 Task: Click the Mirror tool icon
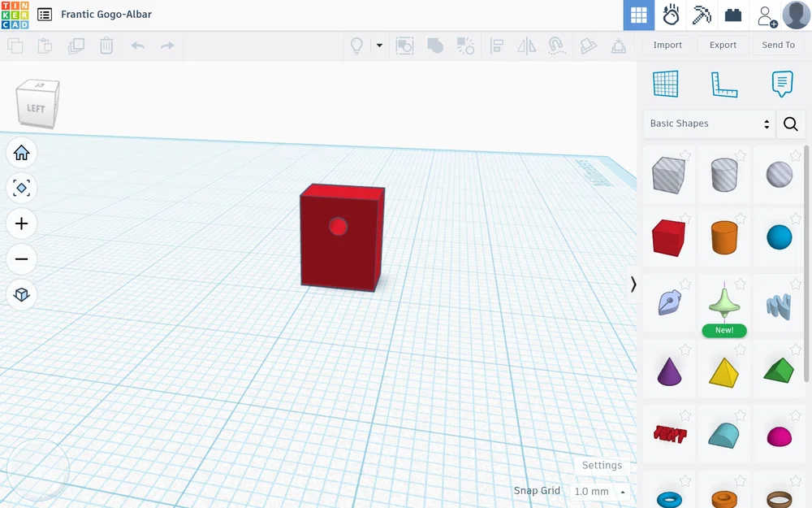click(527, 46)
